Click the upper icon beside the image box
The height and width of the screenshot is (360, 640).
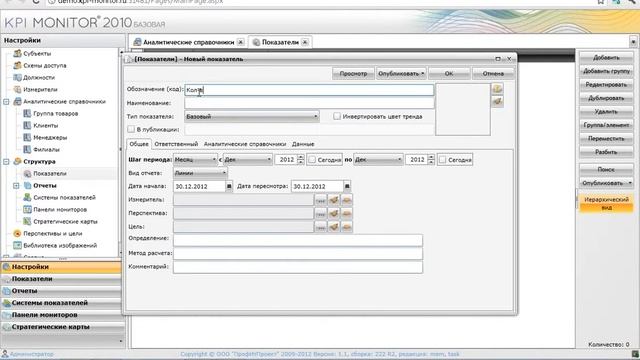click(x=497, y=89)
